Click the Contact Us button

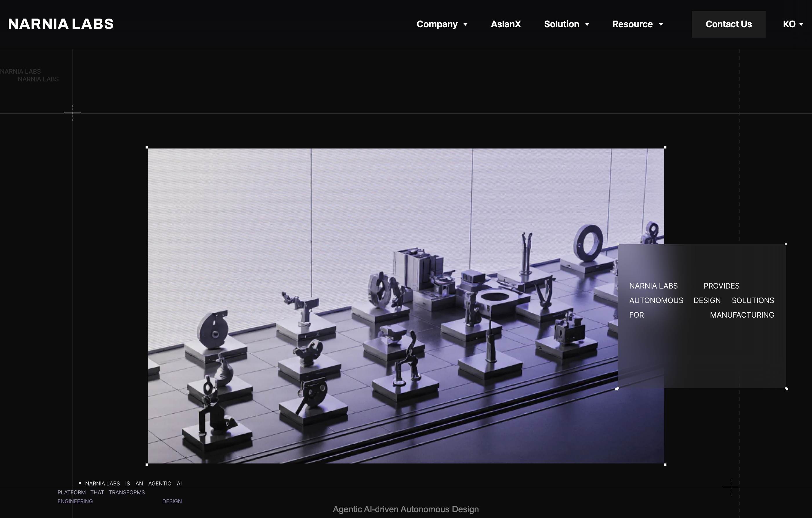(728, 24)
